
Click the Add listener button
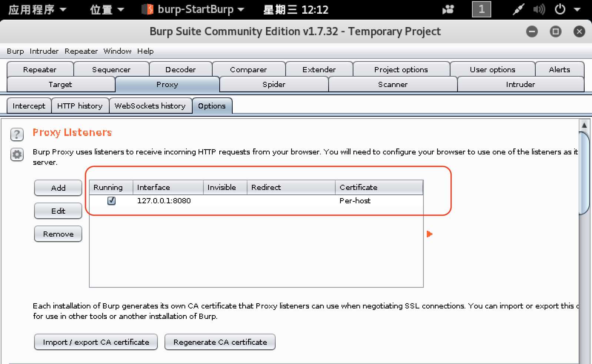pyautogui.click(x=58, y=188)
